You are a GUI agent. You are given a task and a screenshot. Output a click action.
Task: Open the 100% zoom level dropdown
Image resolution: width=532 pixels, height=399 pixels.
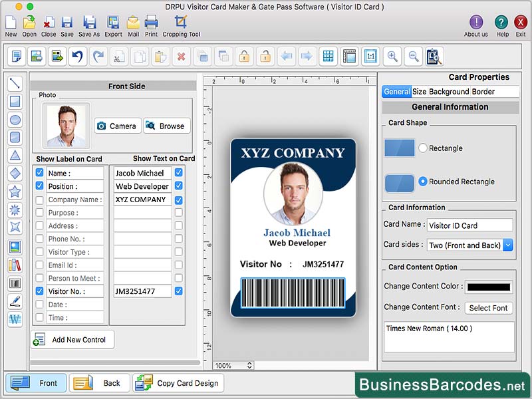pos(233,365)
